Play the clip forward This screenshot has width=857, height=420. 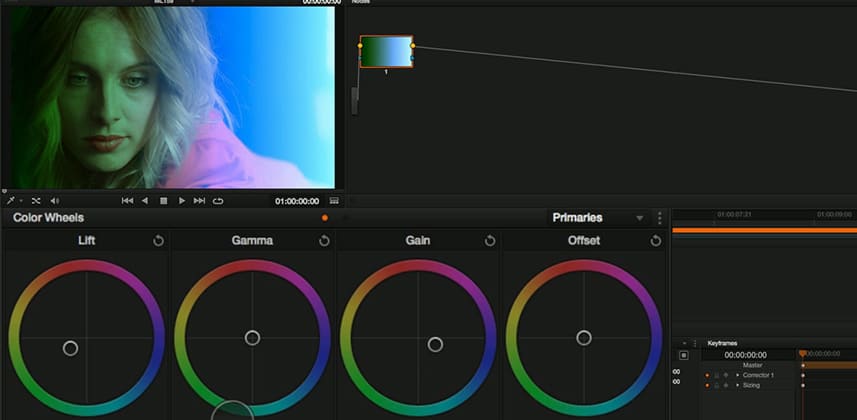(182, 201)
